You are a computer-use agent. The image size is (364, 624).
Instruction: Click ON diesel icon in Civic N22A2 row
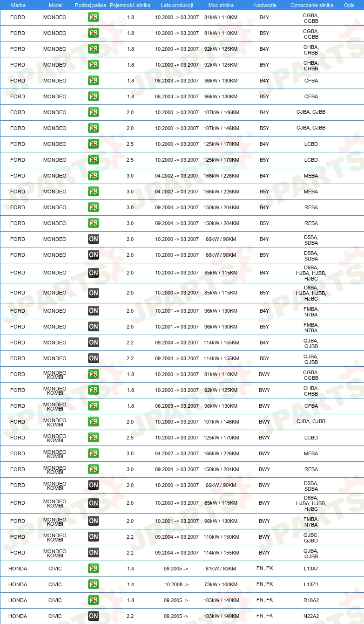click(94, 617)
